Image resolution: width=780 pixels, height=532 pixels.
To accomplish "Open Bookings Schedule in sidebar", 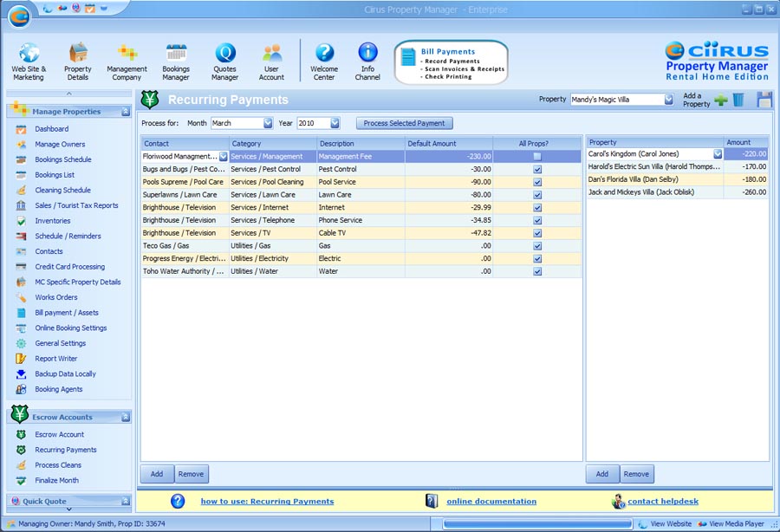I will [63, 159].
